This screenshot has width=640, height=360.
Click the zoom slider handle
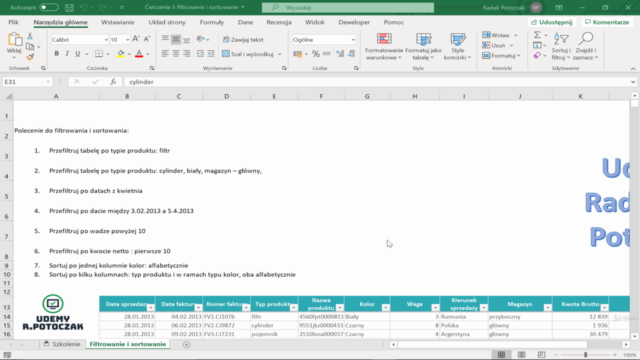[x=585, y=355]
